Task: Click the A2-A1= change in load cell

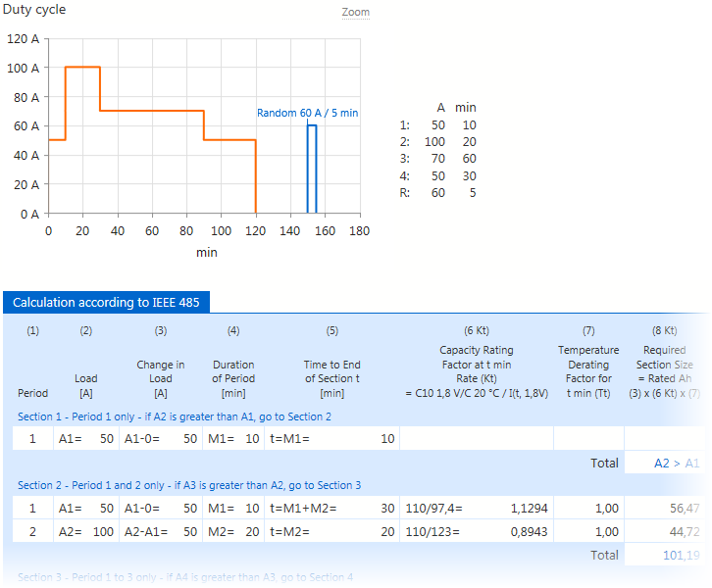Action: pyautogui.click(x=161, y=531)
